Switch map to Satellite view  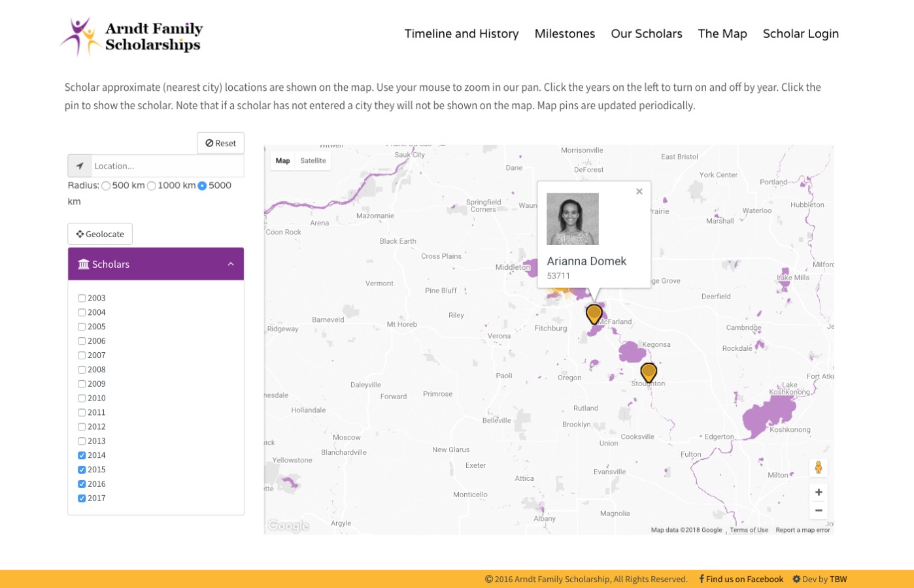(x=313, y=161)
